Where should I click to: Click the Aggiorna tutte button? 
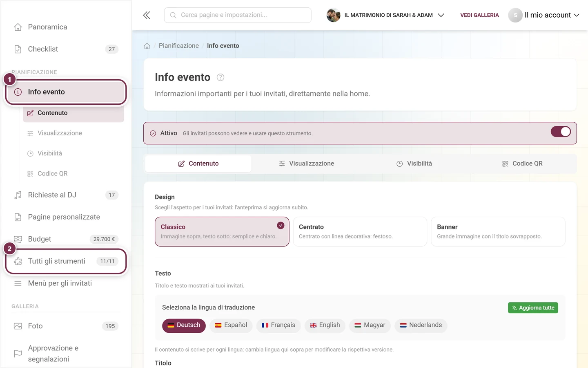533,308
